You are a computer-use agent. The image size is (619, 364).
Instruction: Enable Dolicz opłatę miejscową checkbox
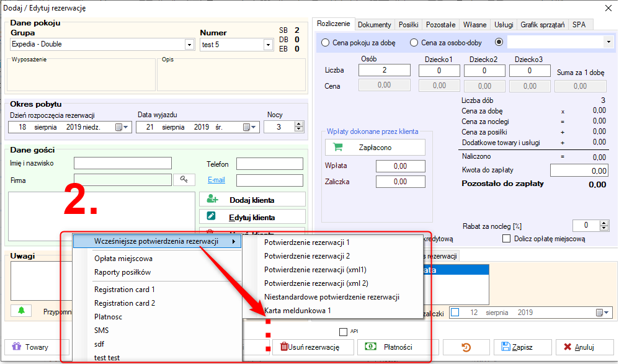[507, 239]
